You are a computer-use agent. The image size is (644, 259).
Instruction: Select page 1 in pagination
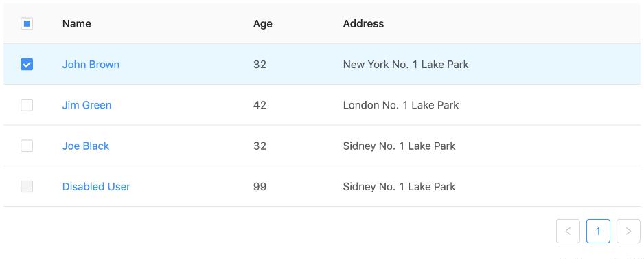tap(598, 231)
